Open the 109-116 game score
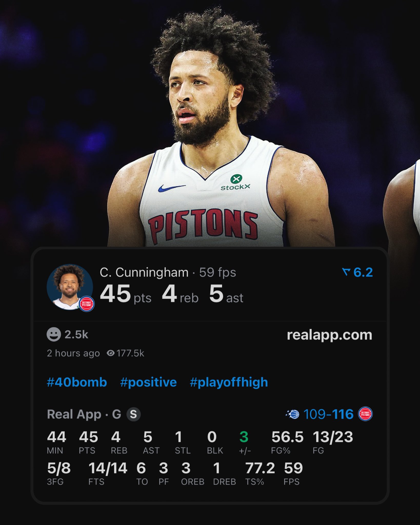This screenshot has width=420, height=525. pyautogui.click(x=328, y=414)
